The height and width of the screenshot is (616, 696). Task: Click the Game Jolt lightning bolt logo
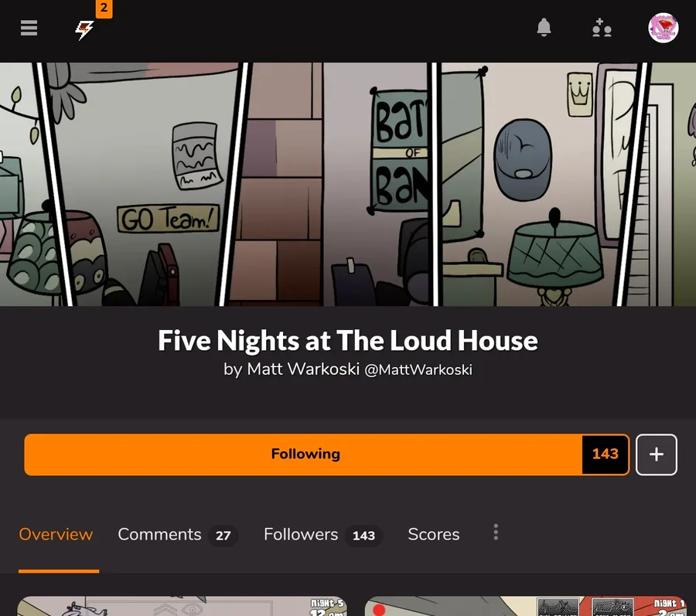click(84, 29)
